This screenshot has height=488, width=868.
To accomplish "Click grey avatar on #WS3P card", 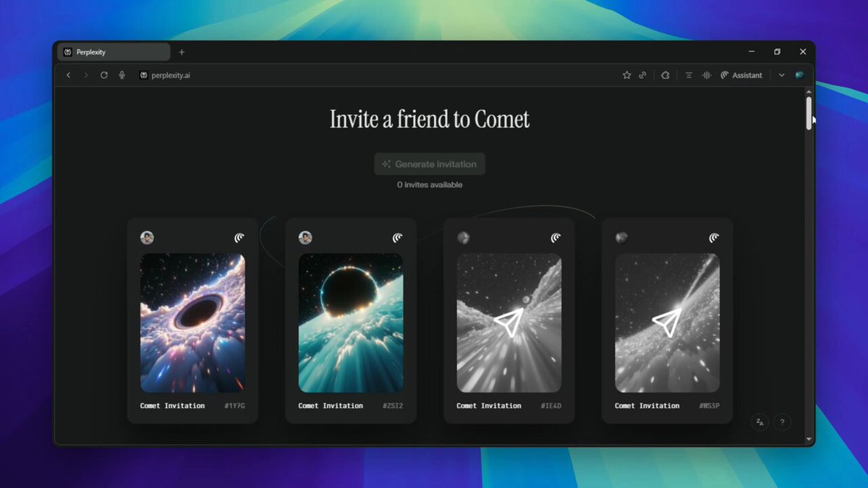I will tap(621, 238).
